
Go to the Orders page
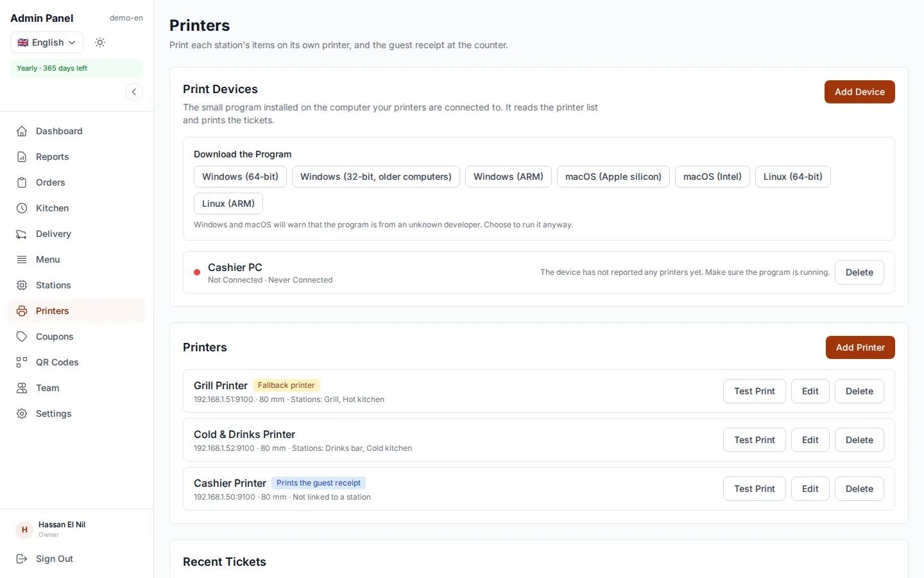[77, 182]
